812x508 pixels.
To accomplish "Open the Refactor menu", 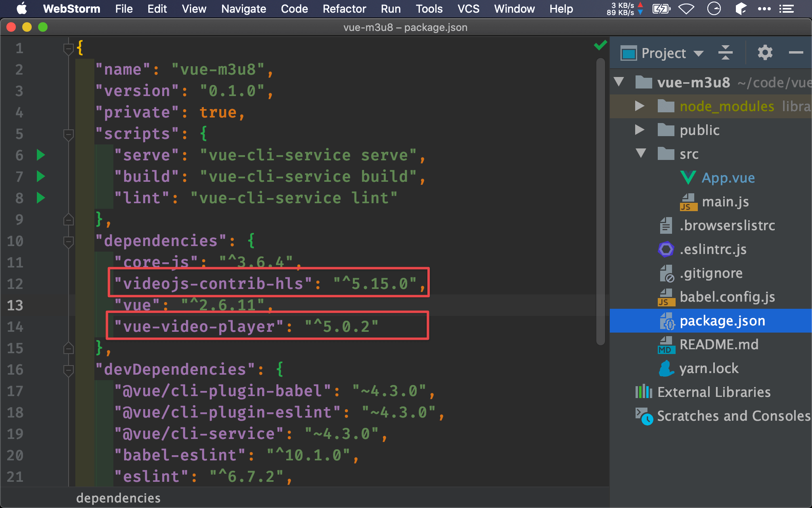I will [x=344, y=9].
